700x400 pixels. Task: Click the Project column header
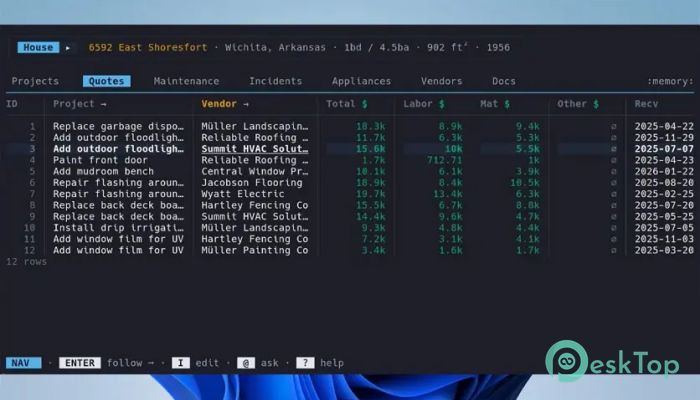(79, 104)
